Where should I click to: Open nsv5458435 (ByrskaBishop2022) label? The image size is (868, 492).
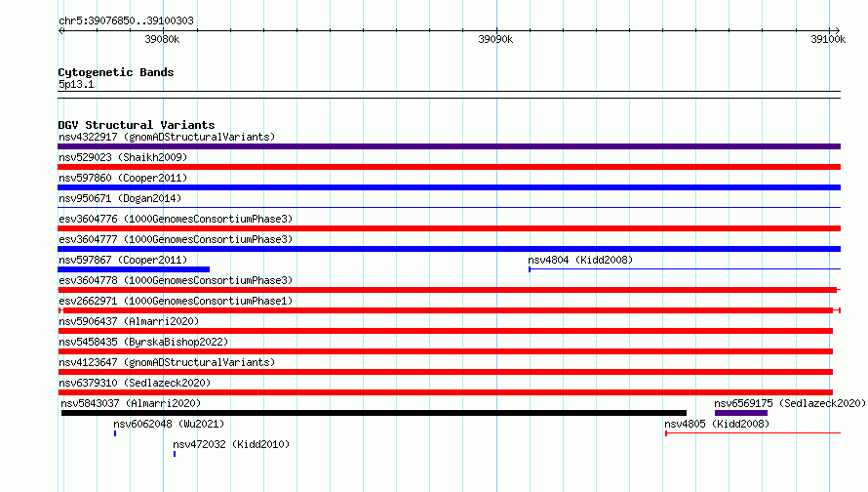click(x=143, y=342)
